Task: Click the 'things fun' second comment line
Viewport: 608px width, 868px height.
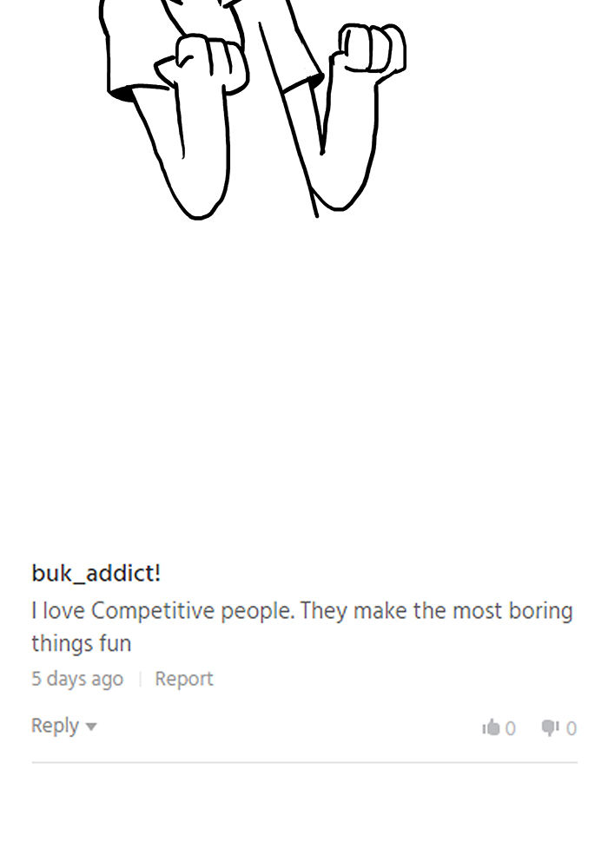Action: click(82, 643)
